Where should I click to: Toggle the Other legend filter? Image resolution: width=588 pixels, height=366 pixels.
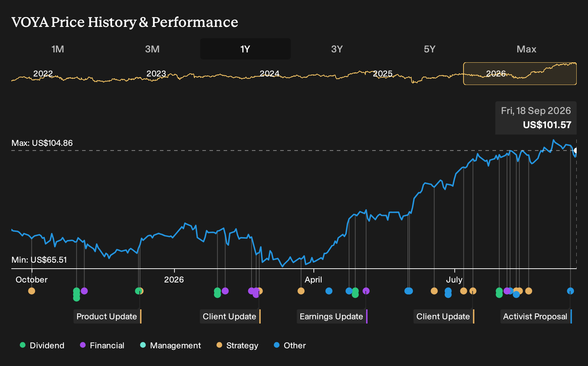pos(290,345)
